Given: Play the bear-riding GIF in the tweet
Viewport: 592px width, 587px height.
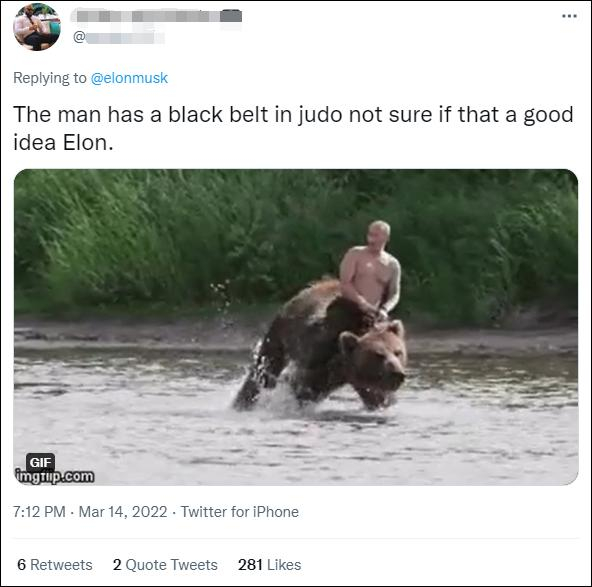Looking at the screenshot, I should pos(296,327).
